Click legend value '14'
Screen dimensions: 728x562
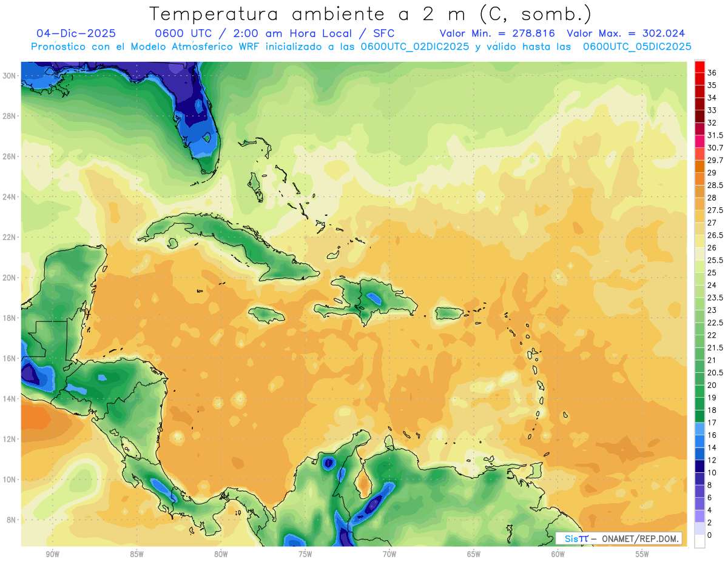(712, 447)
